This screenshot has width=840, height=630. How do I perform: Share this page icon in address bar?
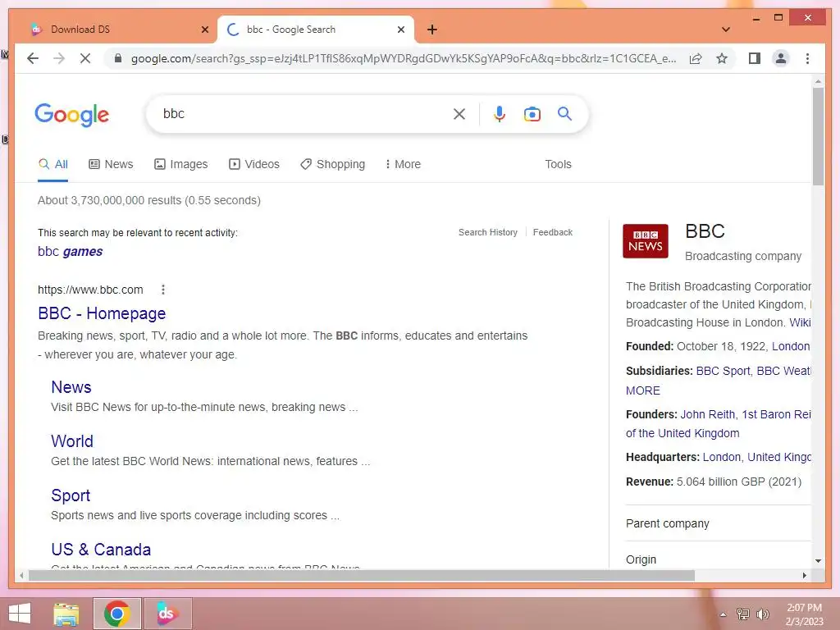[x=696, y=58]
